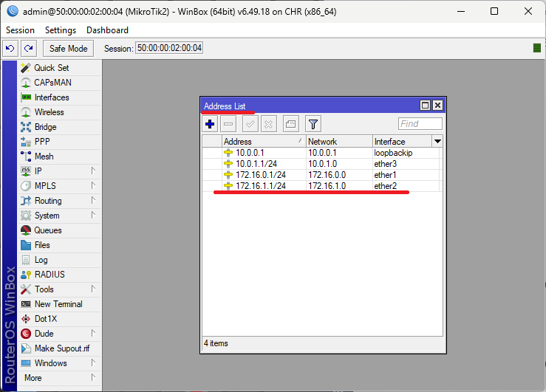Click the Filter funnel icon
The height and width of the screenshot is (392, 546).
point(313,124)
